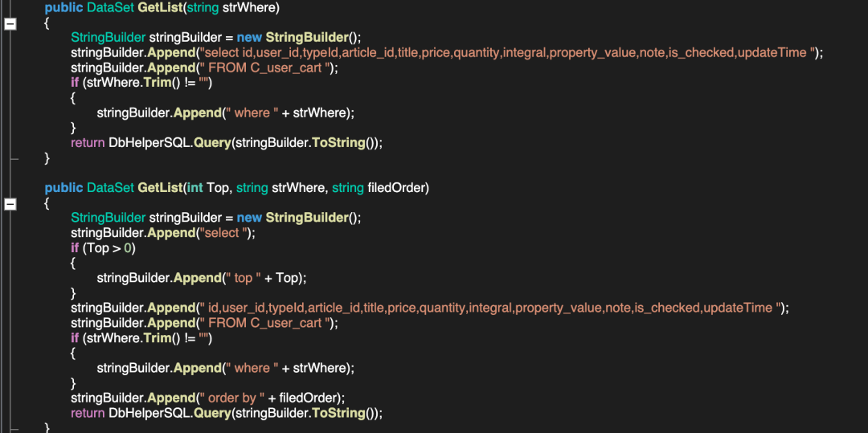
Task: Click Trim call in first method's if statement
Action: click(158, 83)
